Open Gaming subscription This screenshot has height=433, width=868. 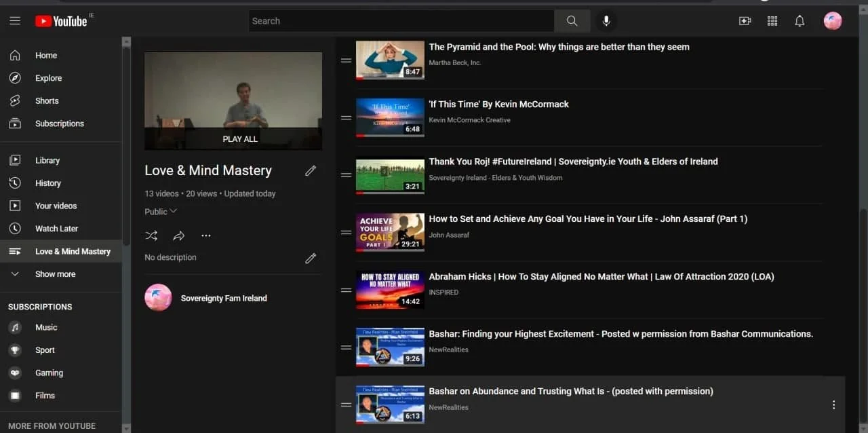pyautogui.click(x=61, y=373)
